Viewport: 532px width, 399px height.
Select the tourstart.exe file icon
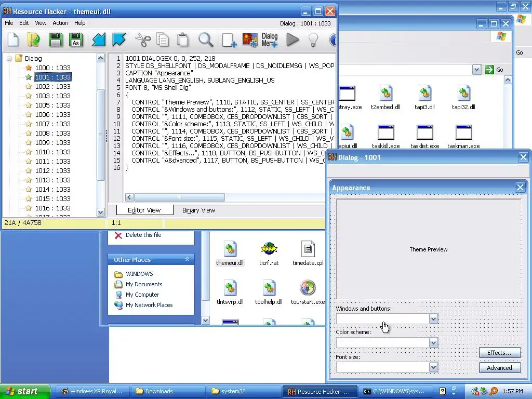click(308, 288)
